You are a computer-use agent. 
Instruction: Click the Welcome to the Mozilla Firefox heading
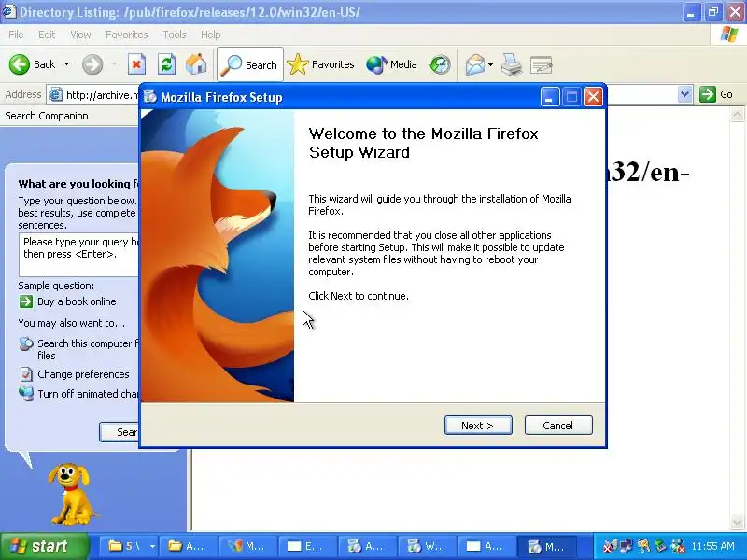click(424, 143)
